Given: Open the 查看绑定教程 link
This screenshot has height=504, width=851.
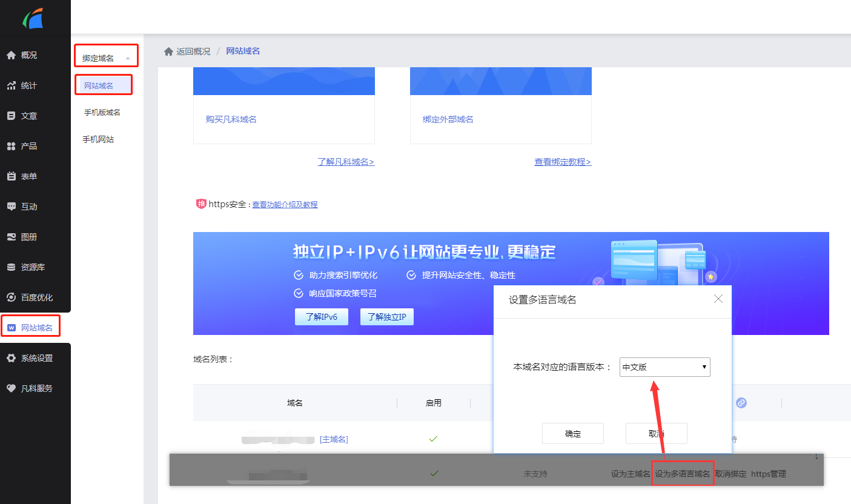Looking at the screenshot, I should tap(563, 162).
